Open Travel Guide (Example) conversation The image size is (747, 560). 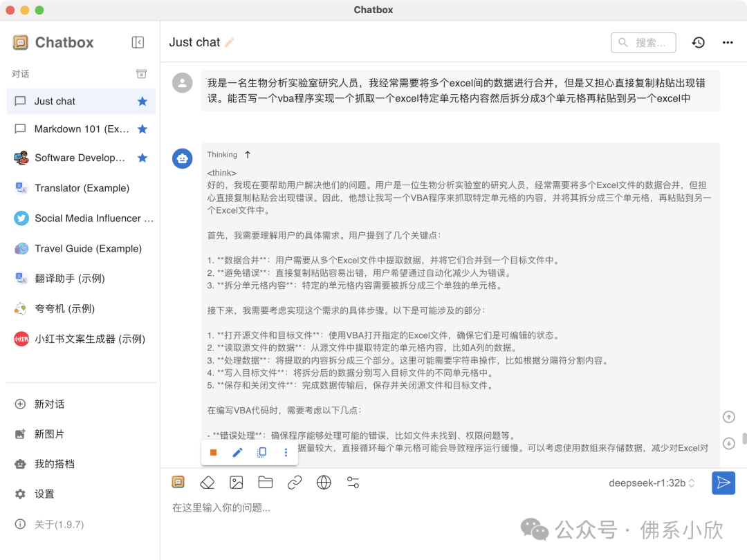[81, 249]
